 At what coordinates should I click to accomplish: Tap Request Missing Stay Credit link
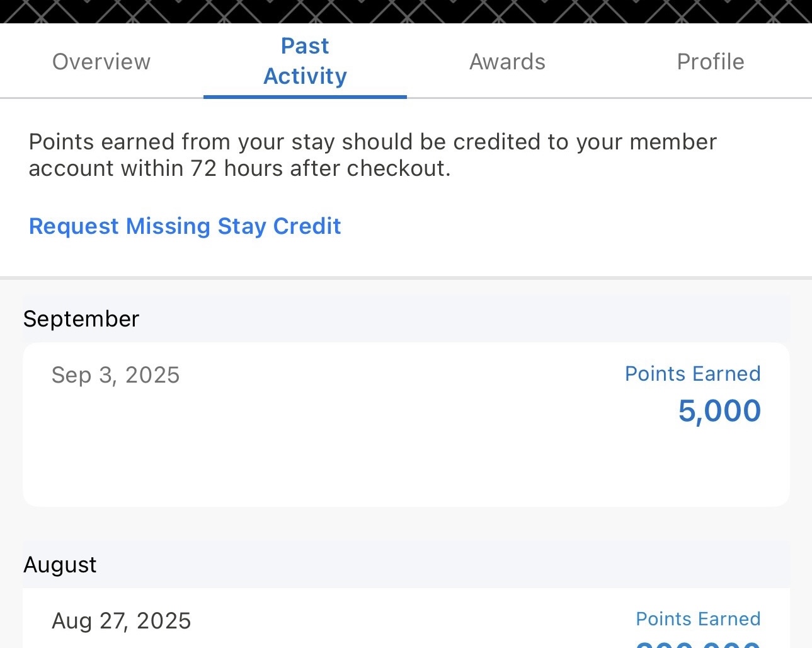coord(185,226)
